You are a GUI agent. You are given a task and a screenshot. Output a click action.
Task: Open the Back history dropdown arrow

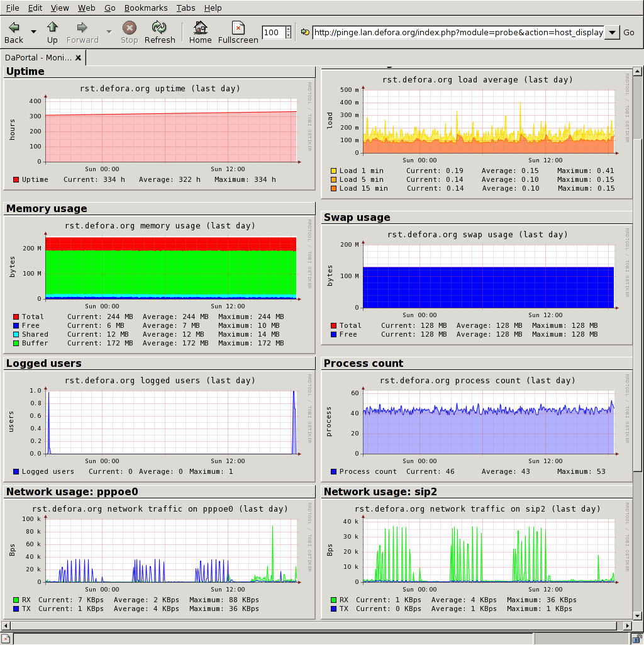click(33, 31)
